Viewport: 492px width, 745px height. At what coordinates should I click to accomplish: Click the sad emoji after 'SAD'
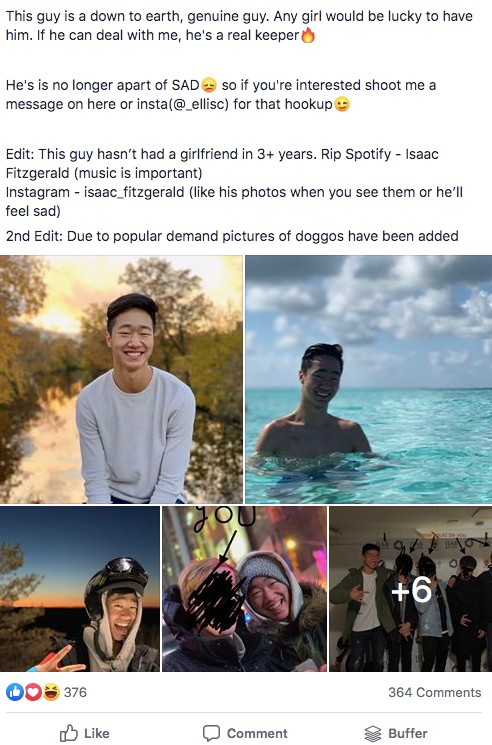click(x=209, y=85)
